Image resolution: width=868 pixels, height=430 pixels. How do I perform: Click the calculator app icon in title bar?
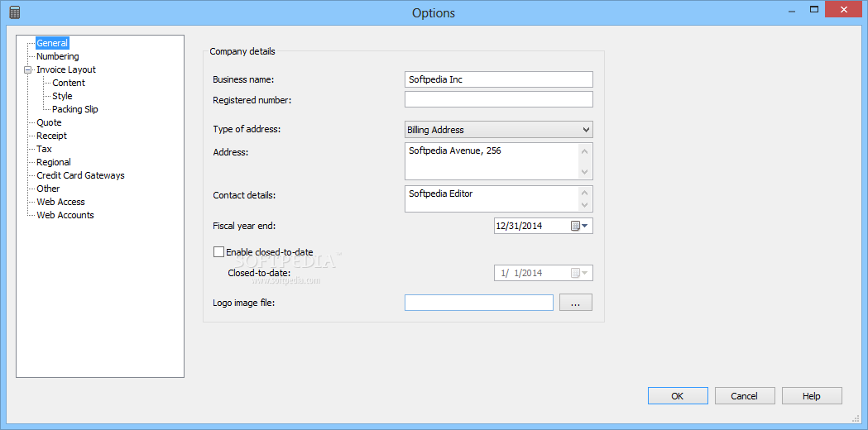pos(15,12)
